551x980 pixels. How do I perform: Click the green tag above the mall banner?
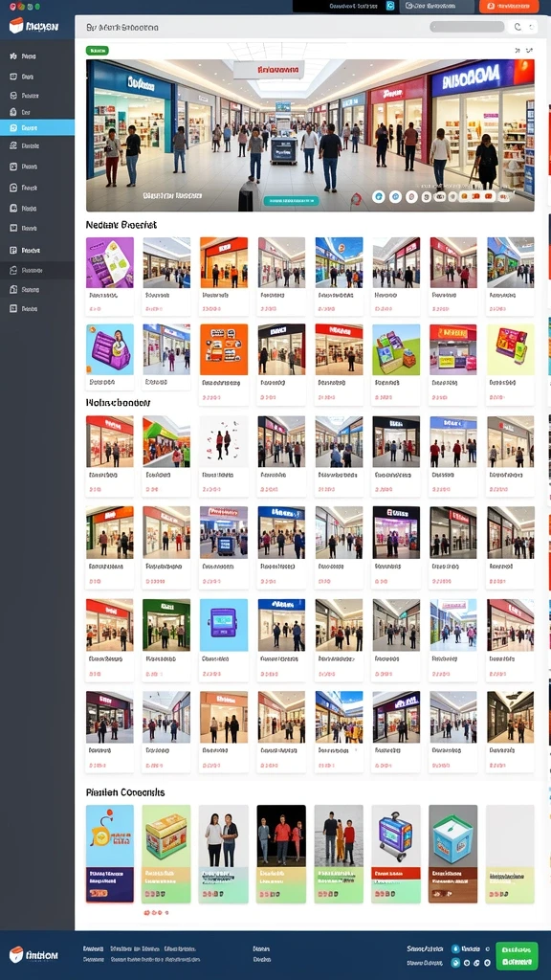(97, 50)
